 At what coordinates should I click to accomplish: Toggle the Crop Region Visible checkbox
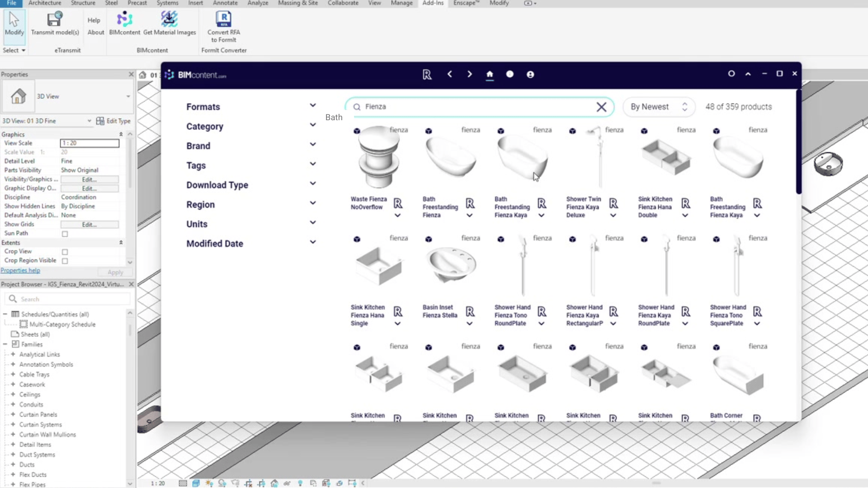point(65,261)
